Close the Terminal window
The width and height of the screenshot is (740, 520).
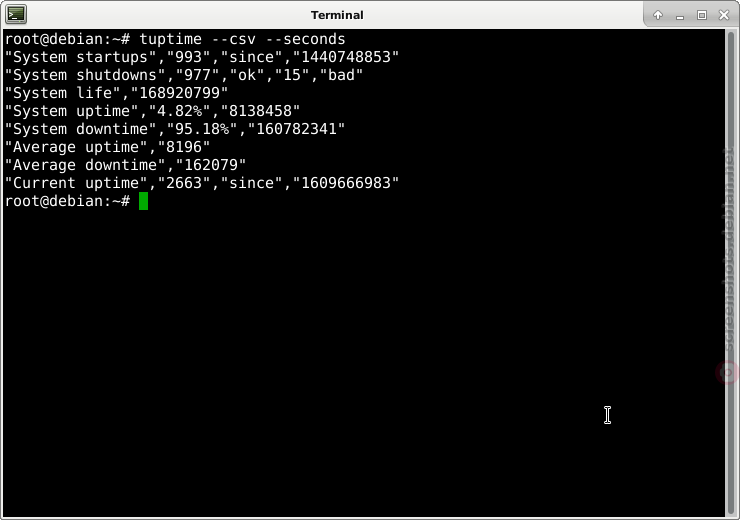click(724, 15)
